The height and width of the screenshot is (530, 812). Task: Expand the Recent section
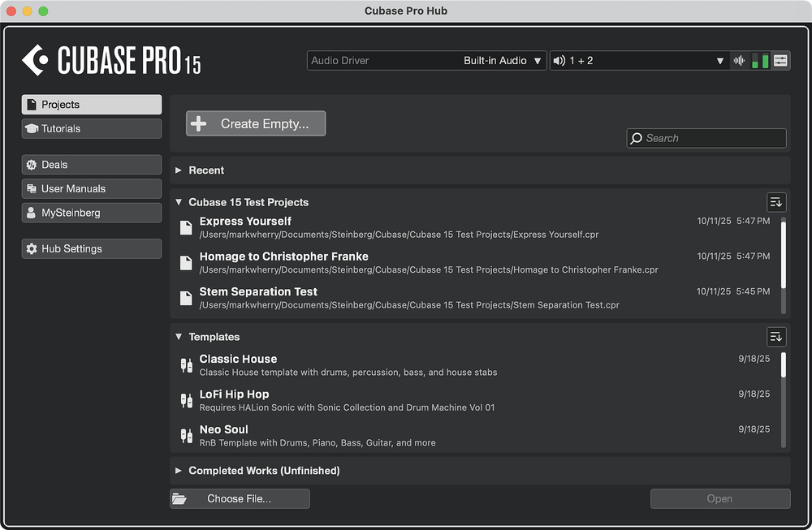click(179, 170)
